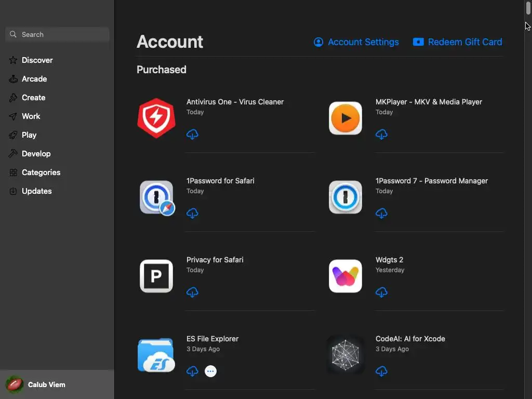Screen dimensions: 532x399
Task: Click the Updates download icon
Action: pos(13,191)
